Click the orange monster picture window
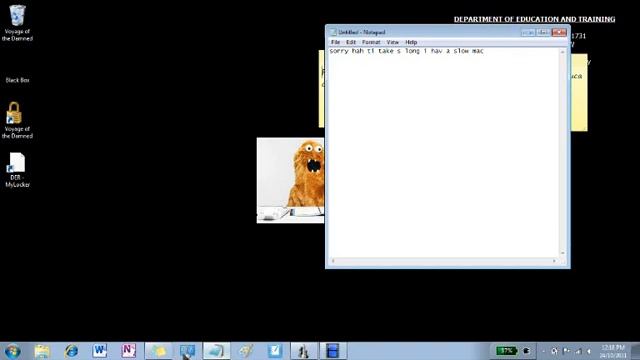 [290, 180]
